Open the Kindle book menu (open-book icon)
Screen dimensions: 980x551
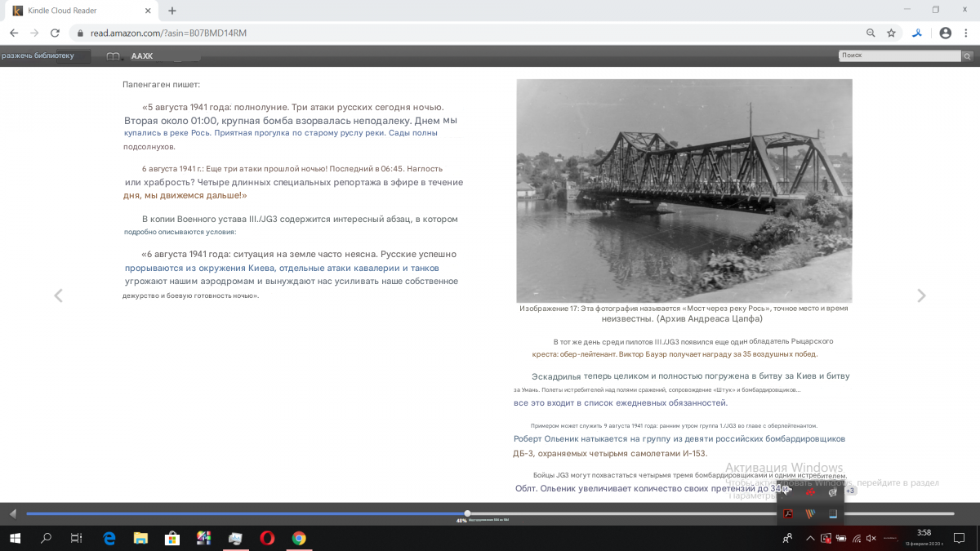pyautogui.click(x=114, y=56)
